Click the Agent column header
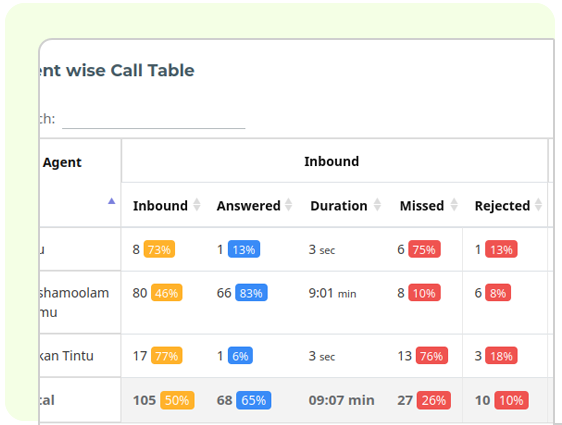 tap(62, 162)
